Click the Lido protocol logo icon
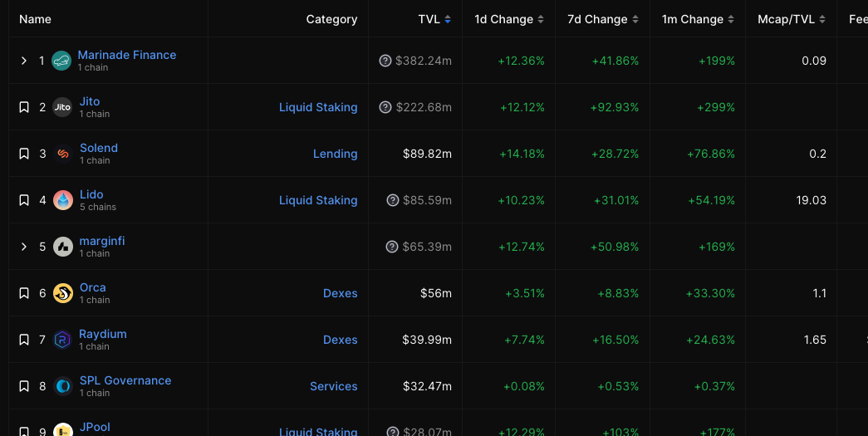 coord(63,200)
